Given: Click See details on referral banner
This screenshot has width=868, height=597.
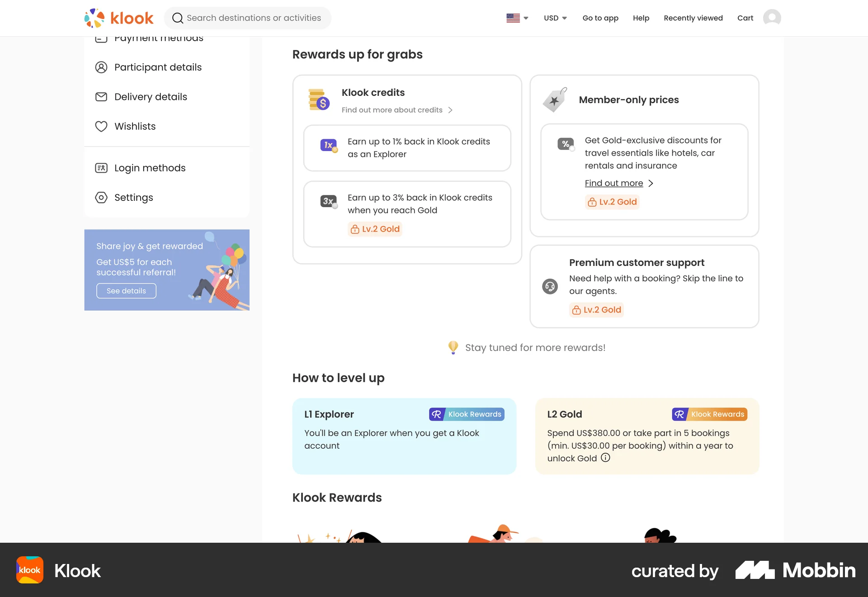Looking at the screenshot, I should [126, 291].
